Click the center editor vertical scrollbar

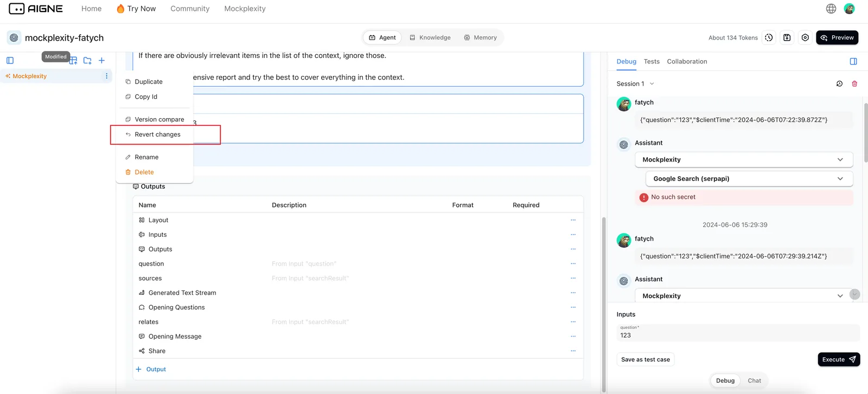(604, 303)
